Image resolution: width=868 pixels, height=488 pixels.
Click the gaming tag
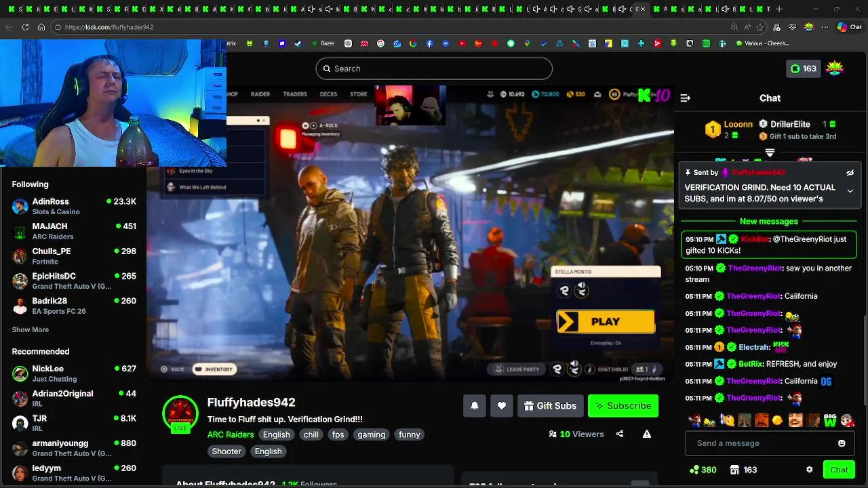[x=372, y=434]
